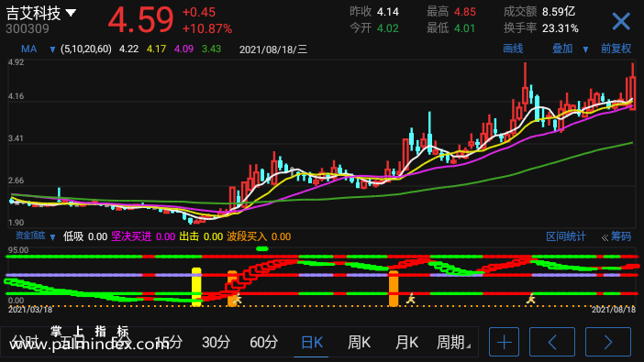Click the 资金顶底 indicator name
Screen dimensions: 644x362
click(30, 236)
